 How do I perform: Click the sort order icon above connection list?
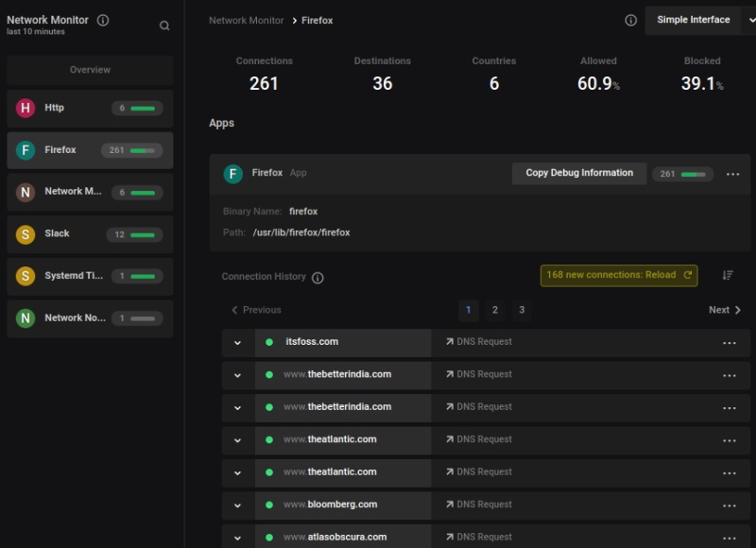(x=728, y=275)
